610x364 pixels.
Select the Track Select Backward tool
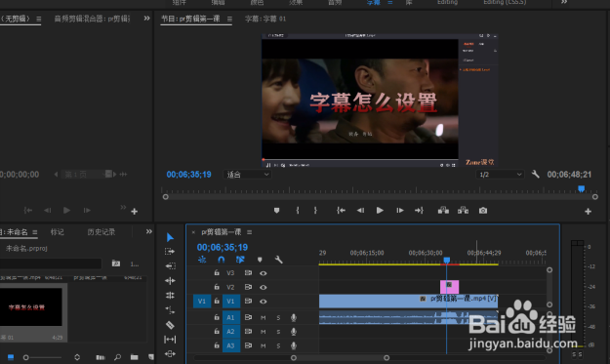click(170, 266)
